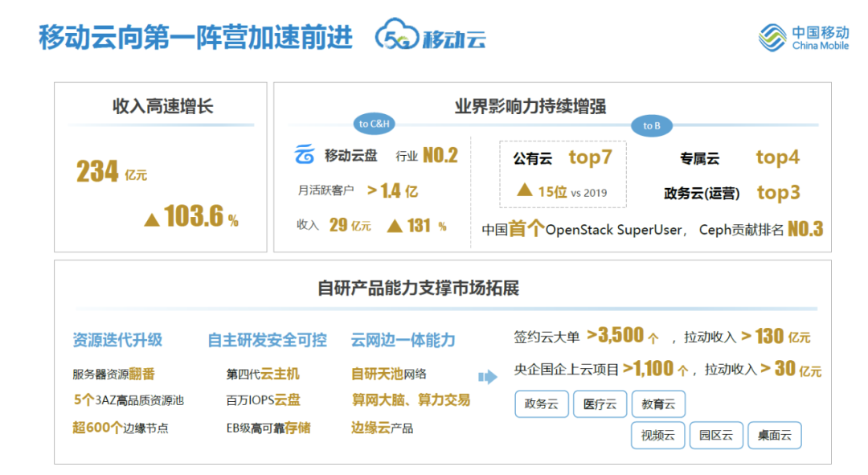Click the 医疗云 box
868x475 pixels.
tap(600, 404)
